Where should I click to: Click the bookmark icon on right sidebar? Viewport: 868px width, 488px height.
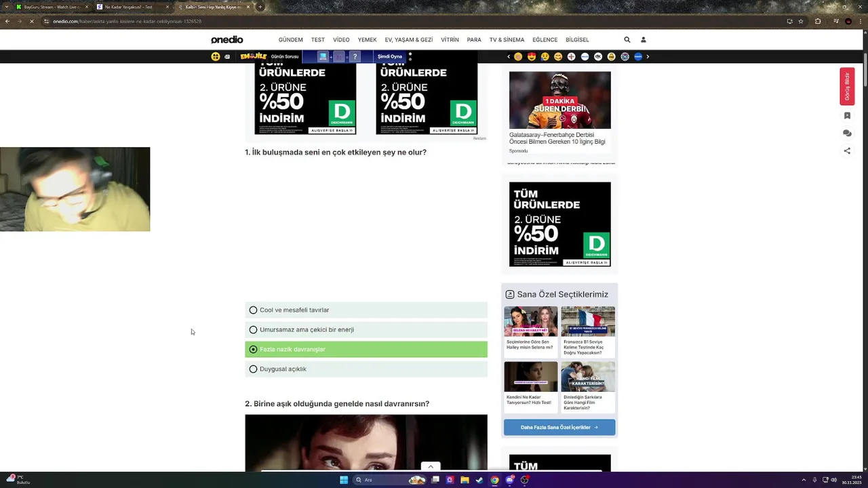pos(847,116)
